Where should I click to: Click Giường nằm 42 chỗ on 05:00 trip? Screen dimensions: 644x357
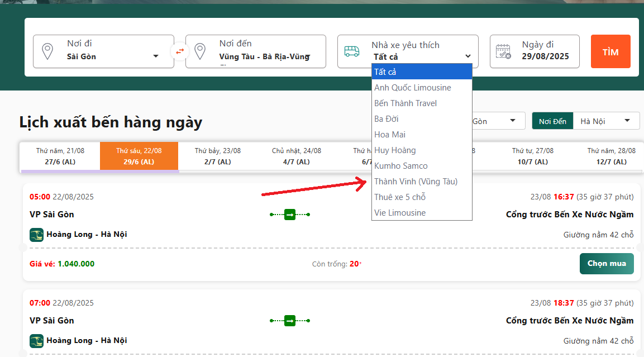point(598,235)
